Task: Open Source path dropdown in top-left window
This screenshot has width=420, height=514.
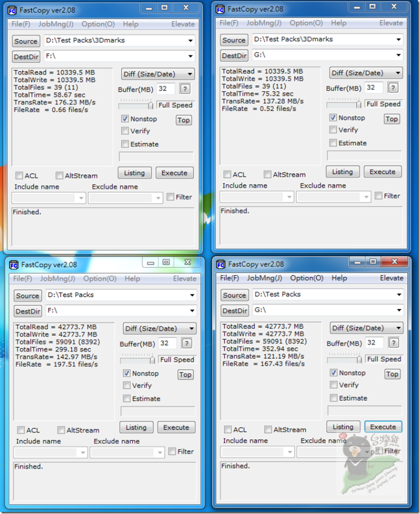Action: pos(191,41)
